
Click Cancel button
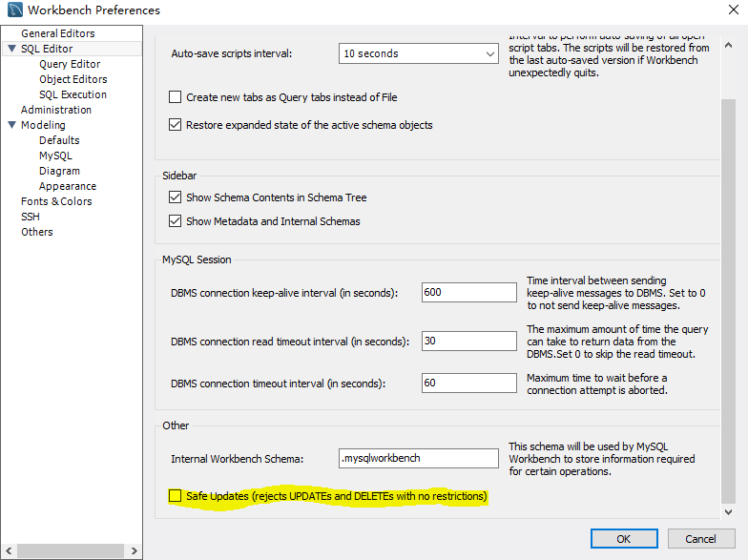(700, 538)
